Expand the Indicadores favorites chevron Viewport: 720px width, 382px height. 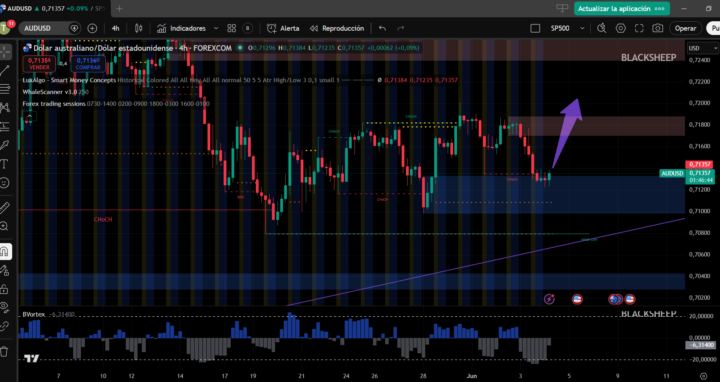point(216,28)
